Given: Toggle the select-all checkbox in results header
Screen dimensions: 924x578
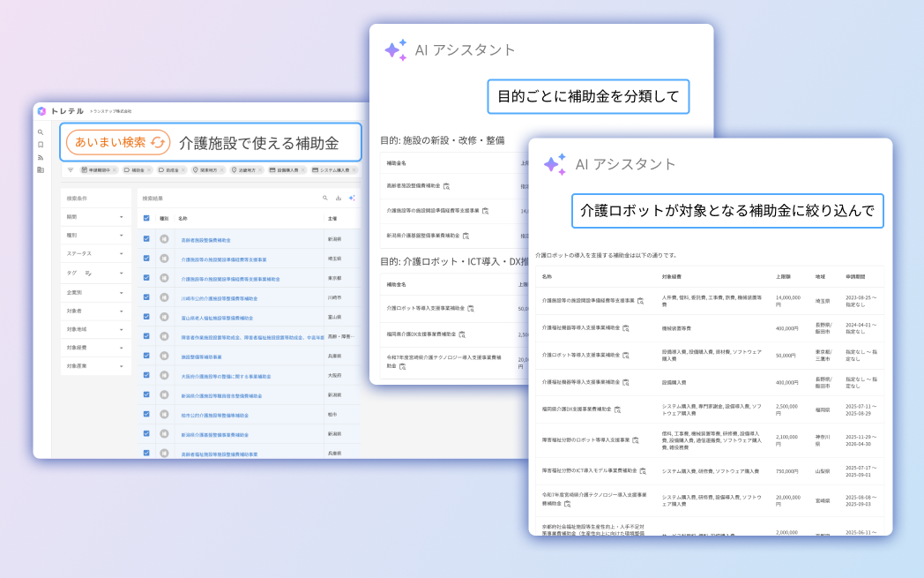Looking at the screenshot, I should (146, 218).
